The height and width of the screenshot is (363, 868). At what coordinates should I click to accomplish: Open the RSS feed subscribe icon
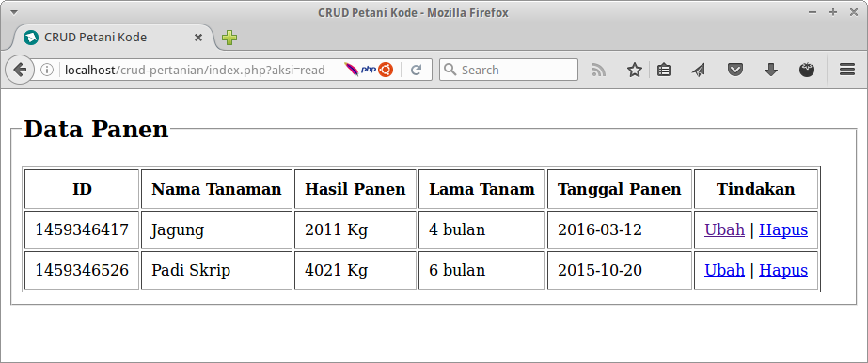(598, 70)
